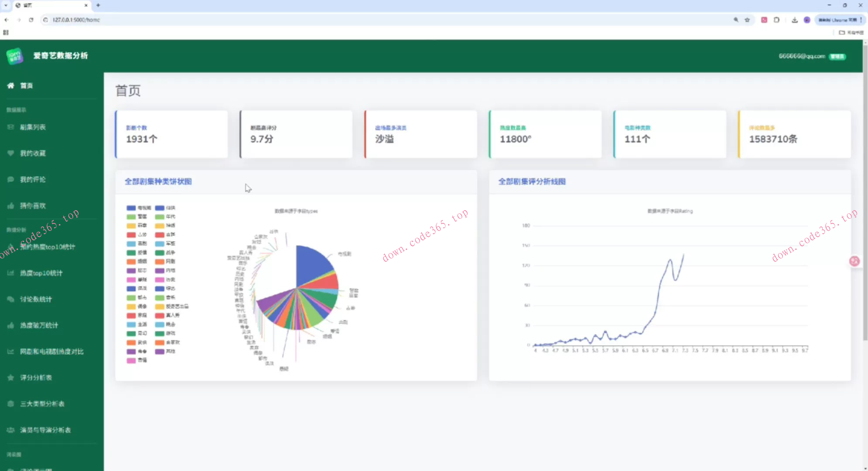Click the star icon for 评分分析表
Viewport: 868px width, 471px height.
pyautogui.click(x=10, y=378)
